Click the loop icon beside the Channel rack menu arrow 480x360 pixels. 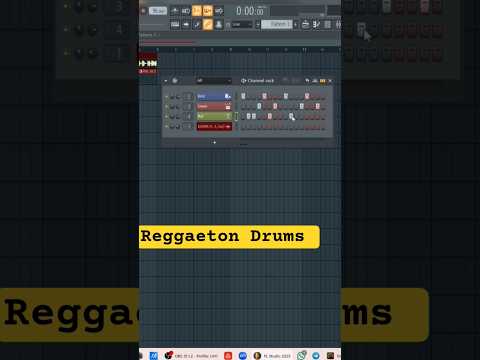tap(175, 81)
